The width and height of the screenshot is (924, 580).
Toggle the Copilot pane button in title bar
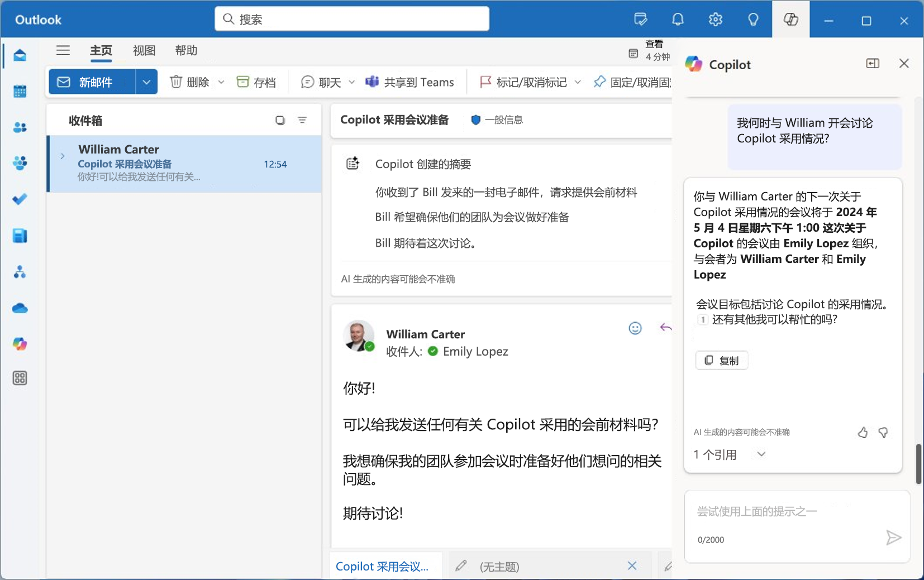point(791,20)
